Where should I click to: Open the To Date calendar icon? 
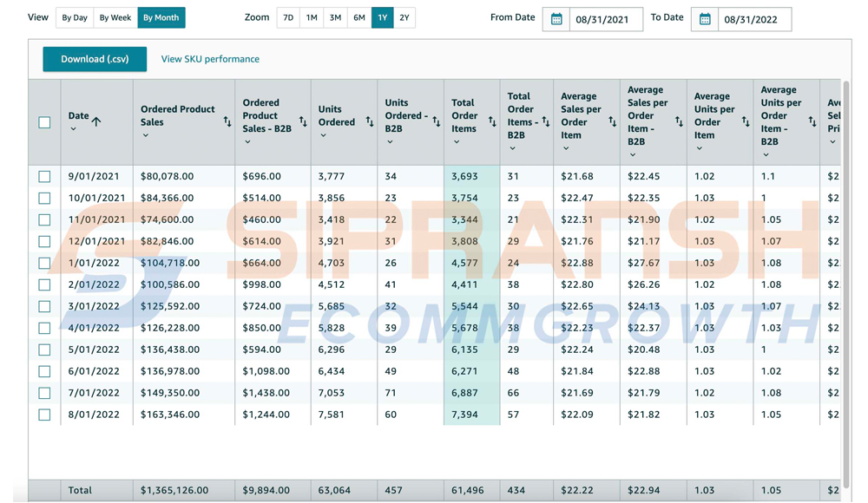(705, 19)
